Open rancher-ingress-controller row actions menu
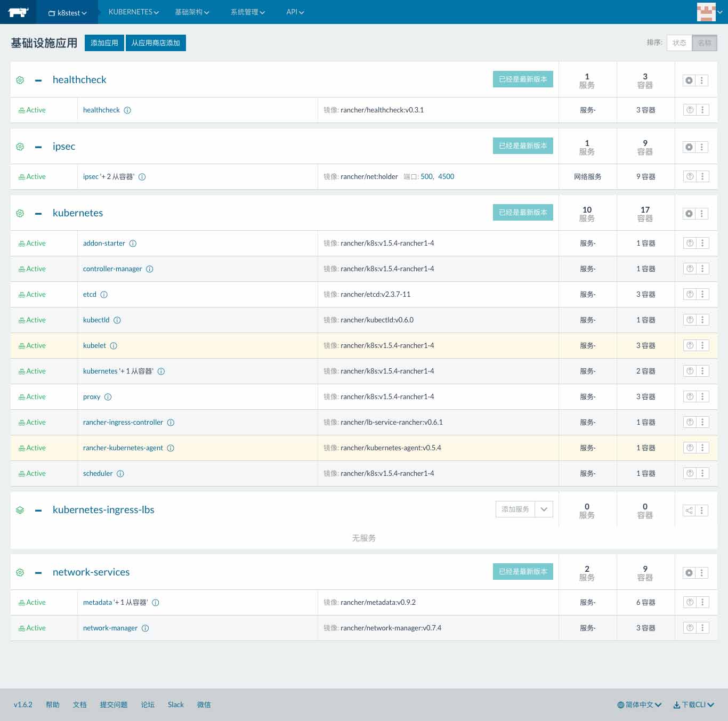The image size is (728, 721). pyautogui.click(x=702, y=423)
